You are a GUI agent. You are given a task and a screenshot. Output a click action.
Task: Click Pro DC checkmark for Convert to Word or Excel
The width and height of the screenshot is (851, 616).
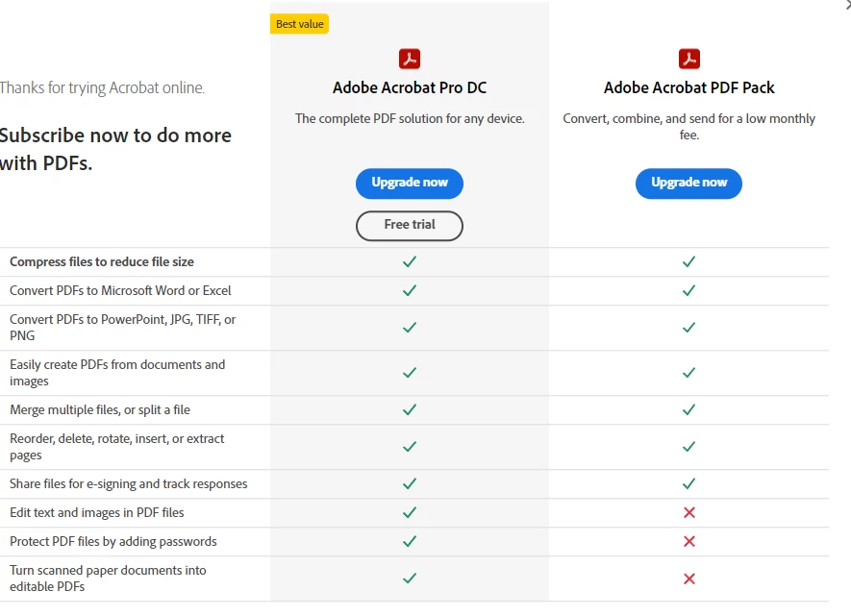[x=410, y=290]
